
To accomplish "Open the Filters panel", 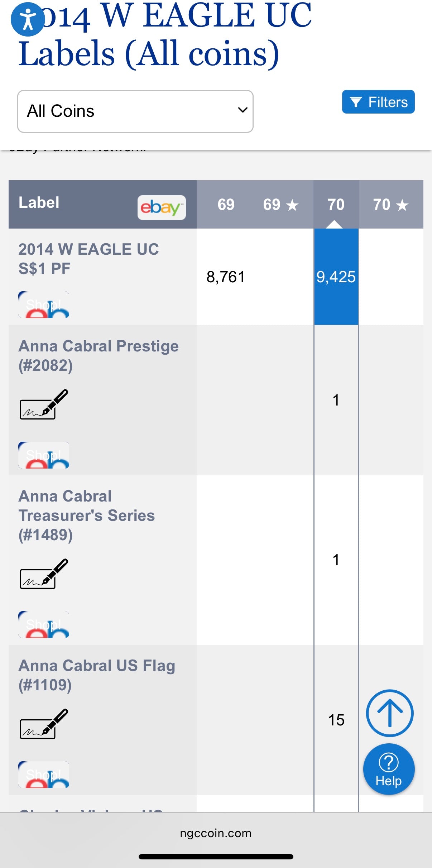I will (378, 102).
